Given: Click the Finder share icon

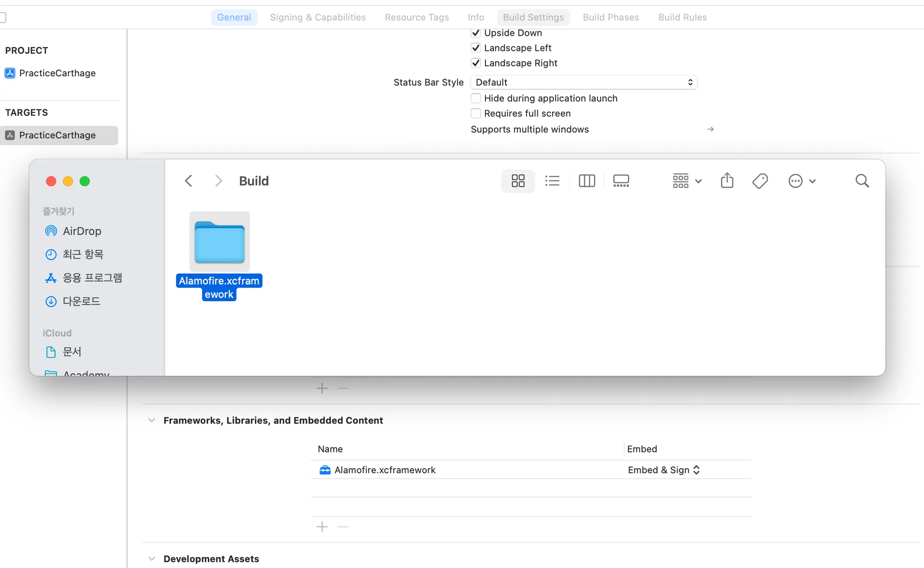Looking at the screenshot, I should (x=727, y=181).
